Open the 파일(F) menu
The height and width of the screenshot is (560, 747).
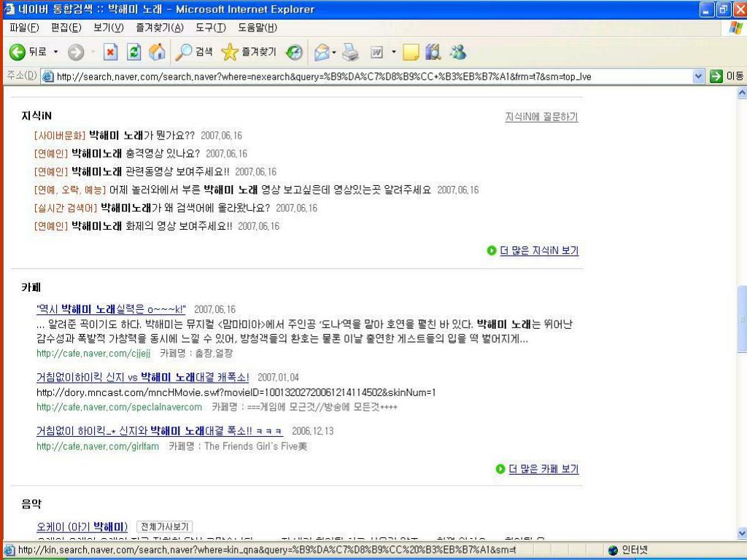point(24,28)
